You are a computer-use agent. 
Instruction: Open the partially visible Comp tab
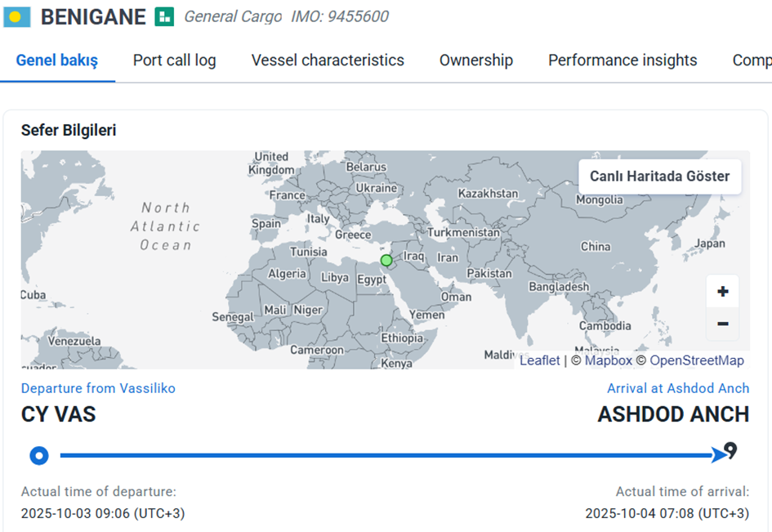(x=751, y=60)
